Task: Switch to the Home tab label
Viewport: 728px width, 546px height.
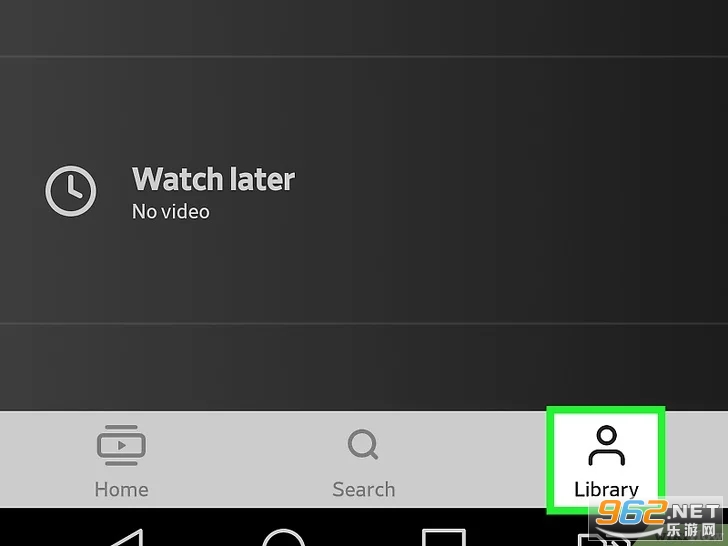Action: [x=122, y=490]
